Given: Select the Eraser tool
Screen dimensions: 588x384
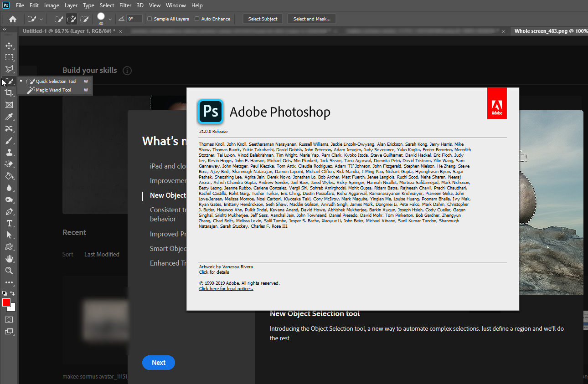Looking at the screenshot, I should (9, 164).
